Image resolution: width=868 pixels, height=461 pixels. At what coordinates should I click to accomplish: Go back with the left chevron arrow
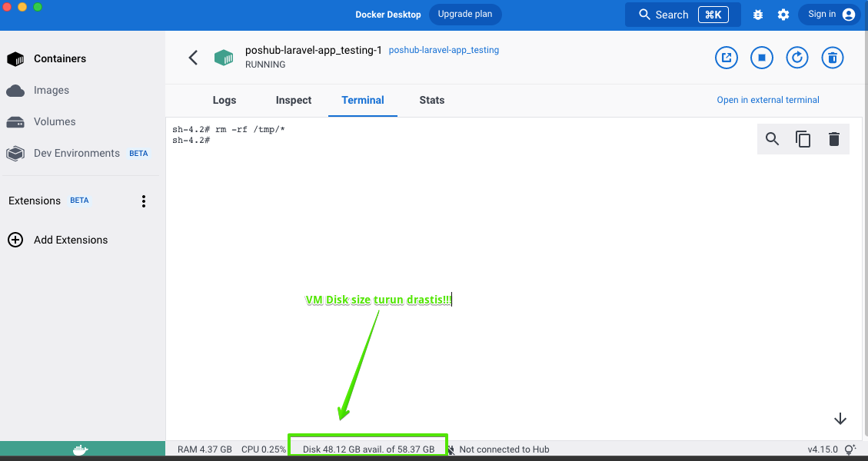coord(193,57)
